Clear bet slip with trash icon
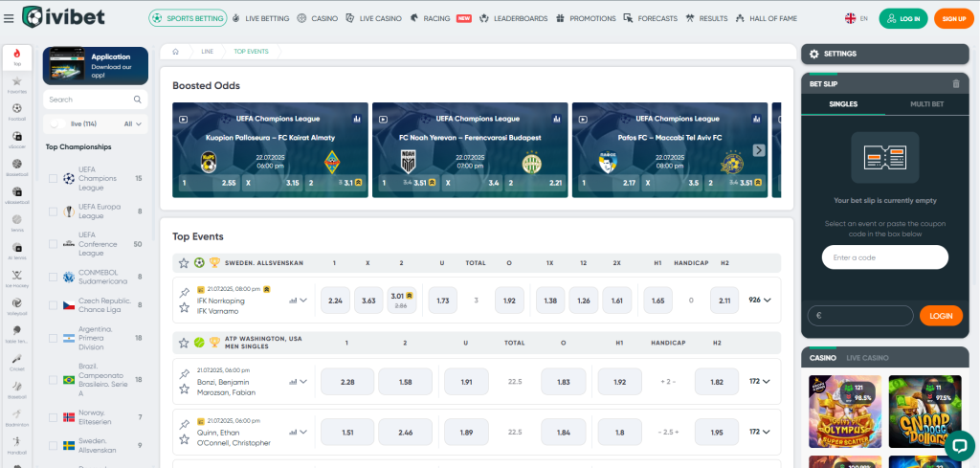Viewport: 980px width, 468px height. coord(956,83)
